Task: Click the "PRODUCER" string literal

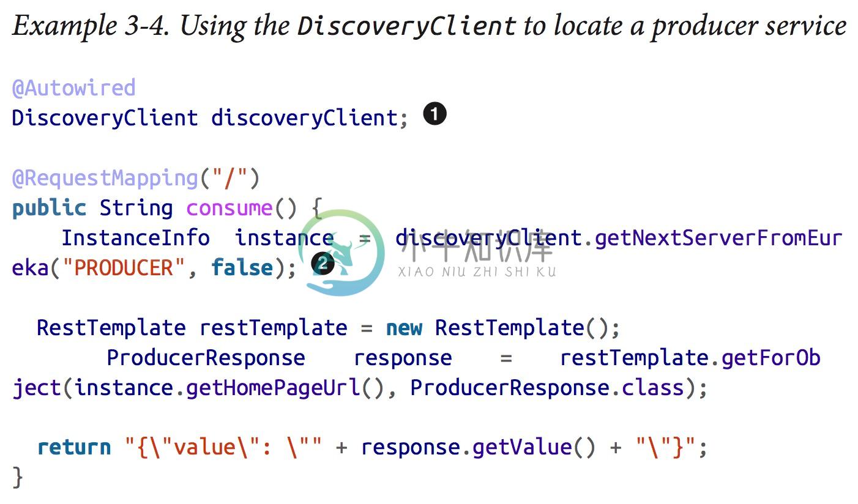Action: coord(124,267)
